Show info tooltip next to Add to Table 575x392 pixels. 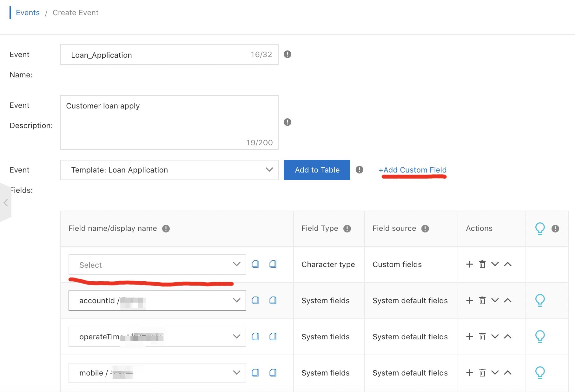coord(359,170)
